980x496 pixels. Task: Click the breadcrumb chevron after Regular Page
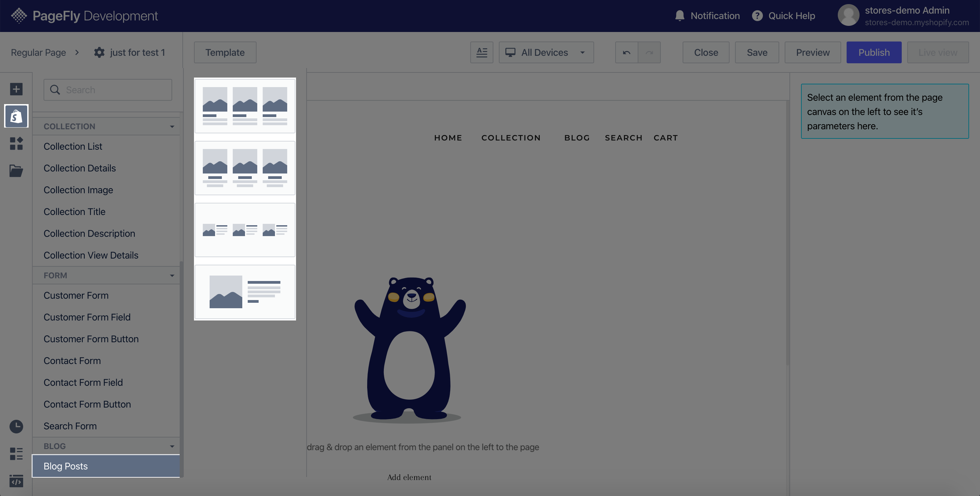[77, 52]
